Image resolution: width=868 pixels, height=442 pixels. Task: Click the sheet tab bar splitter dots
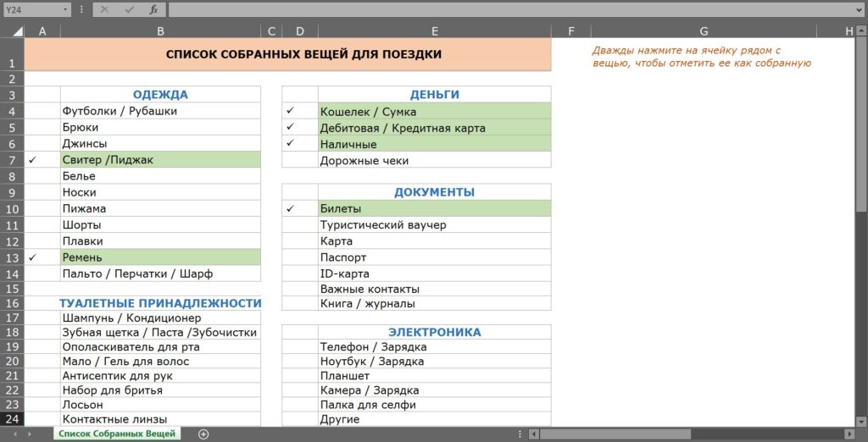520,434
